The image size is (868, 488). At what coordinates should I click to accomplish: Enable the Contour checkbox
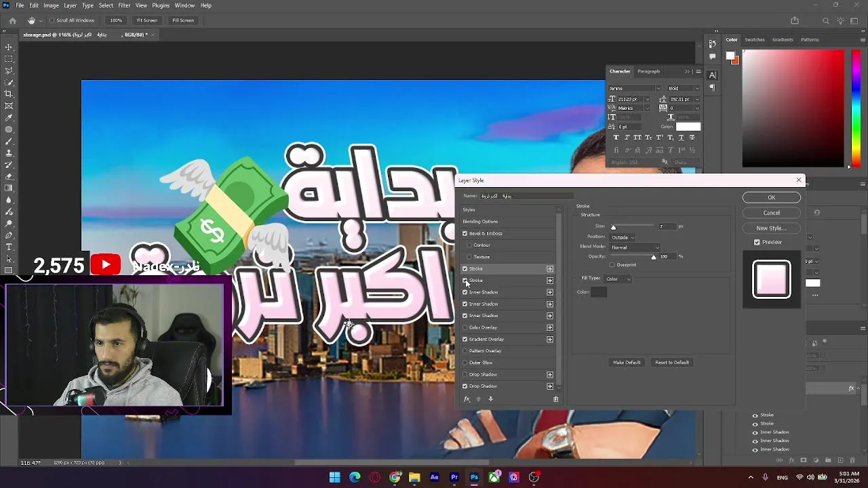point(469,245)
